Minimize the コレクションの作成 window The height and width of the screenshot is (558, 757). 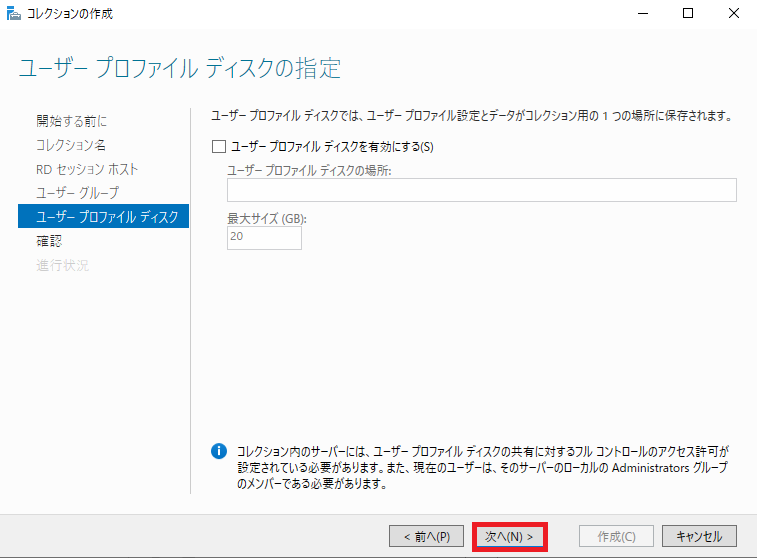(x=643, y=14)
